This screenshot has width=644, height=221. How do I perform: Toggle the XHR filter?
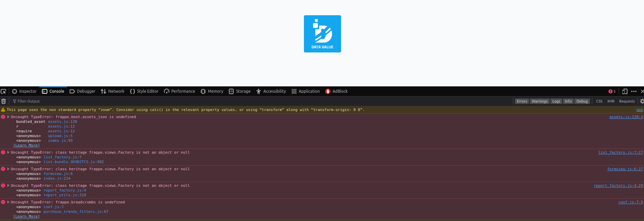tap(611, 101)
